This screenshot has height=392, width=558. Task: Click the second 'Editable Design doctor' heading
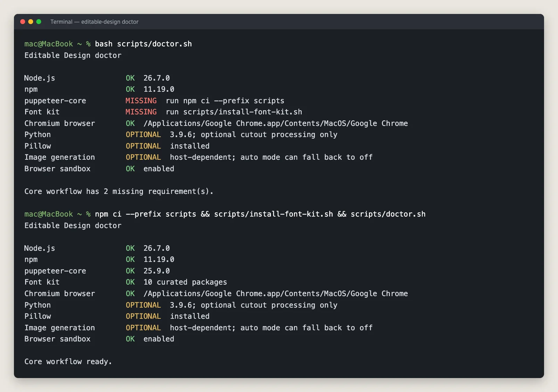pos(73,226)
